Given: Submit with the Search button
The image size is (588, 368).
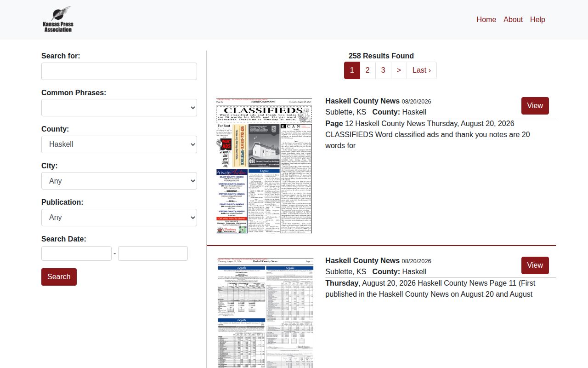Looking at the screenshot, I should [x=59, y=277].
